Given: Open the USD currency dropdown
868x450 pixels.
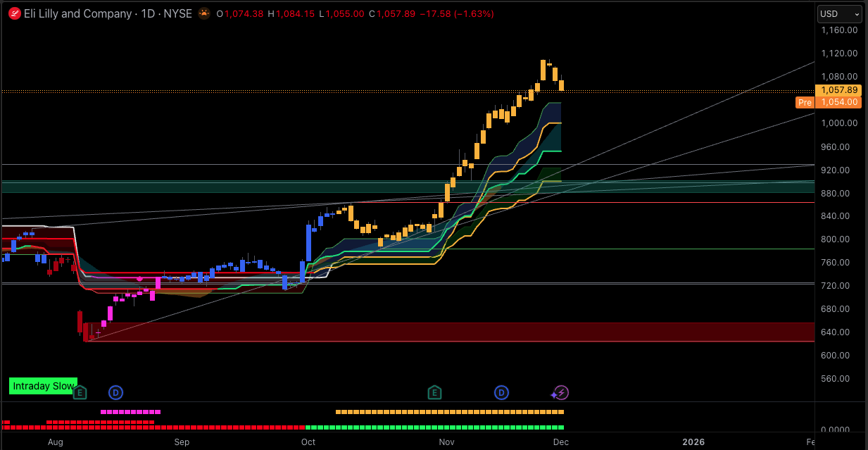Looking at the screenshot, I should coord(839,13).
